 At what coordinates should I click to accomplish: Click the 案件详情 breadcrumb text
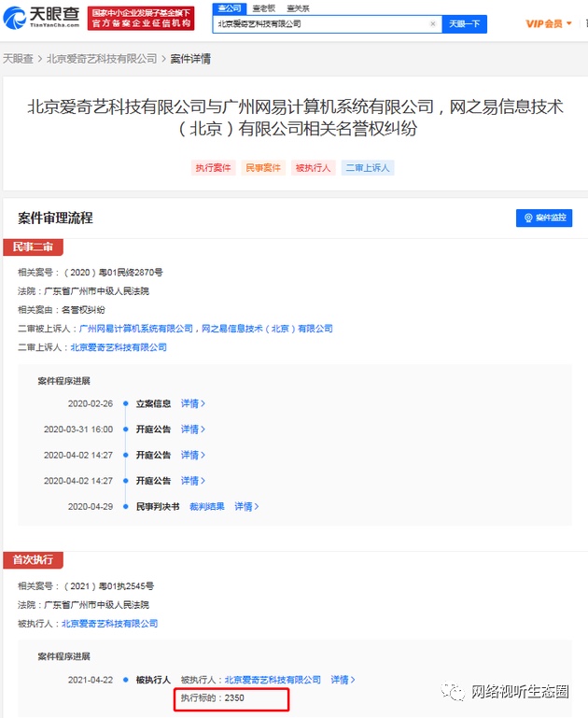coord(190,59)
